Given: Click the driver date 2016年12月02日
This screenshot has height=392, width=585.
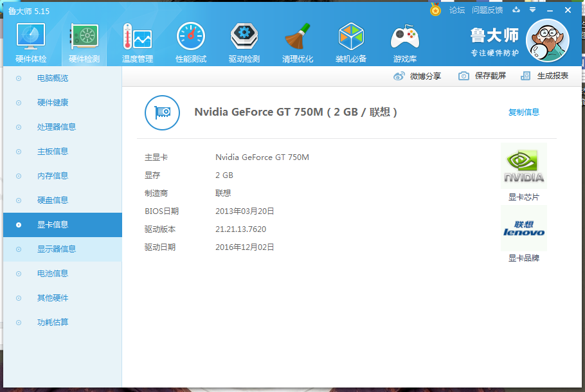Looking at the screenshot, I should (x=245, y=247).
